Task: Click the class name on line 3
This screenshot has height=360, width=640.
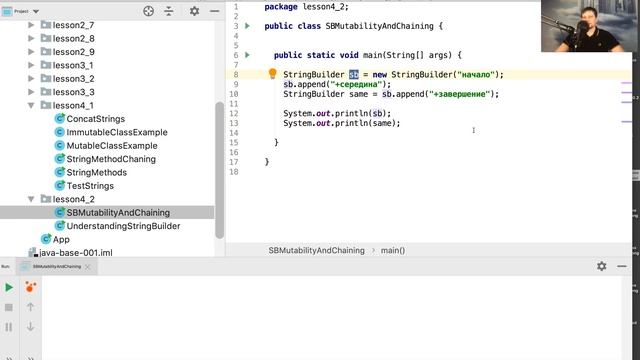Action: tap(380, 26)
